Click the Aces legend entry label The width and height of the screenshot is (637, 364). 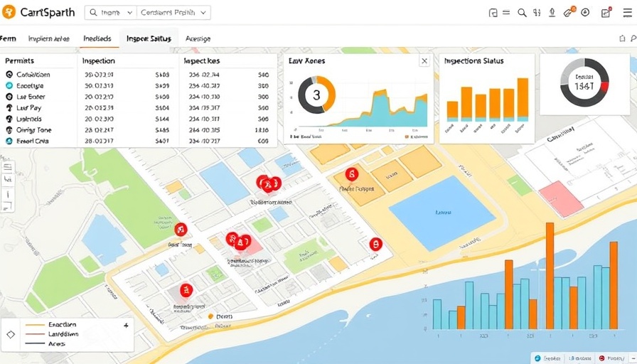coord(56,343)
